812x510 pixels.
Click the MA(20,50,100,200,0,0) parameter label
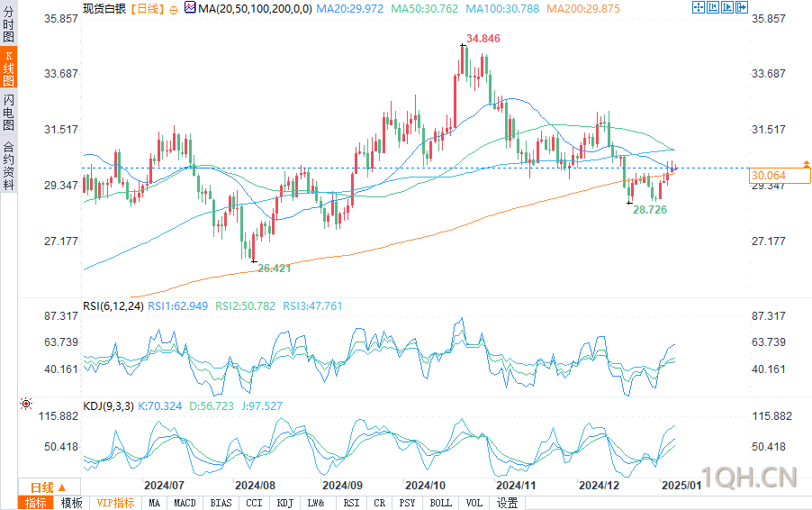[255, 9]
